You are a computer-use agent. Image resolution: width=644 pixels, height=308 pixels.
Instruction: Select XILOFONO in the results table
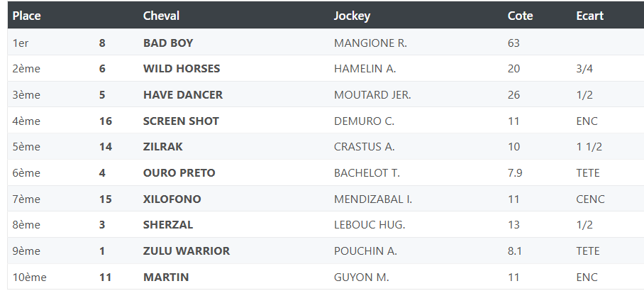[x=172, y=199]
